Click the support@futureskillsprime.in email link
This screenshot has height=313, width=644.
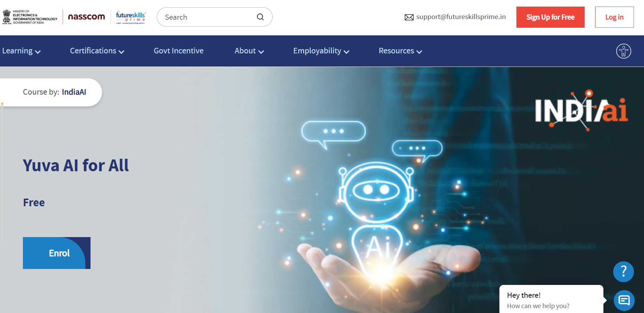tap(461, 17)
